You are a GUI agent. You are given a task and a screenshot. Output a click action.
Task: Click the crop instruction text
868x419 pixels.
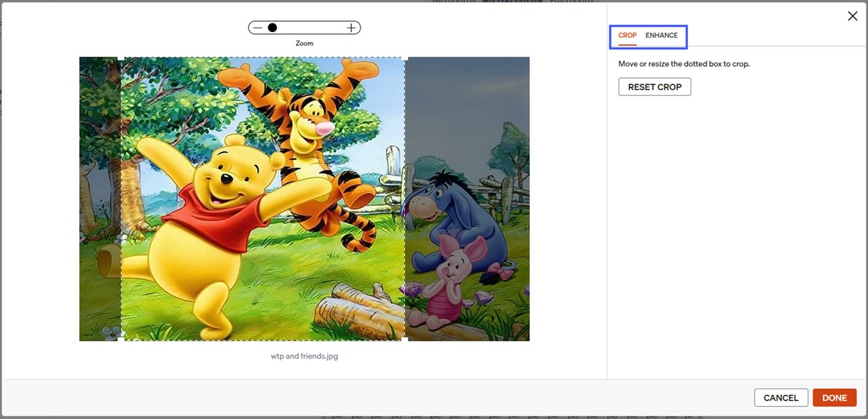tap(684, 64)
